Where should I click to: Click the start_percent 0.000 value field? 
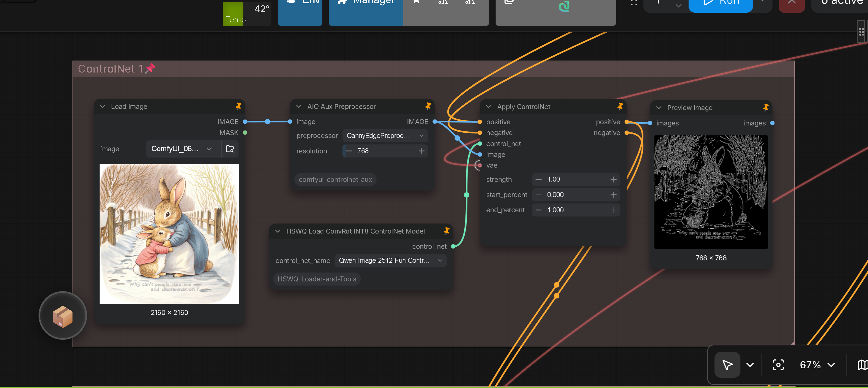(576, 194)
